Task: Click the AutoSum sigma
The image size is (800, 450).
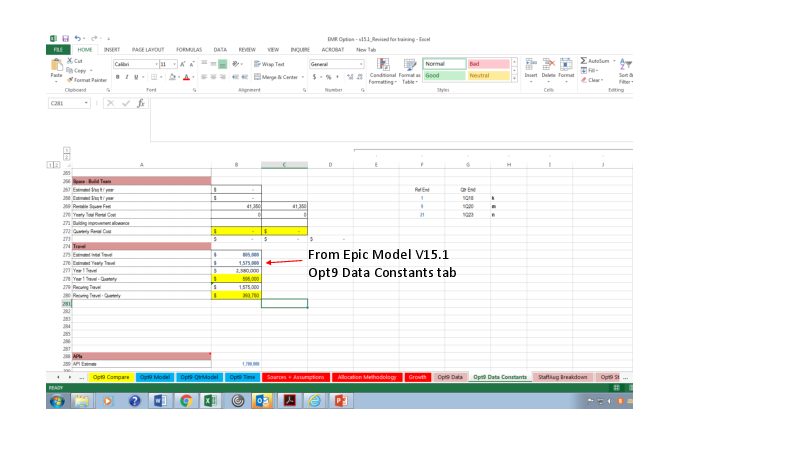Action: [584, 61]
